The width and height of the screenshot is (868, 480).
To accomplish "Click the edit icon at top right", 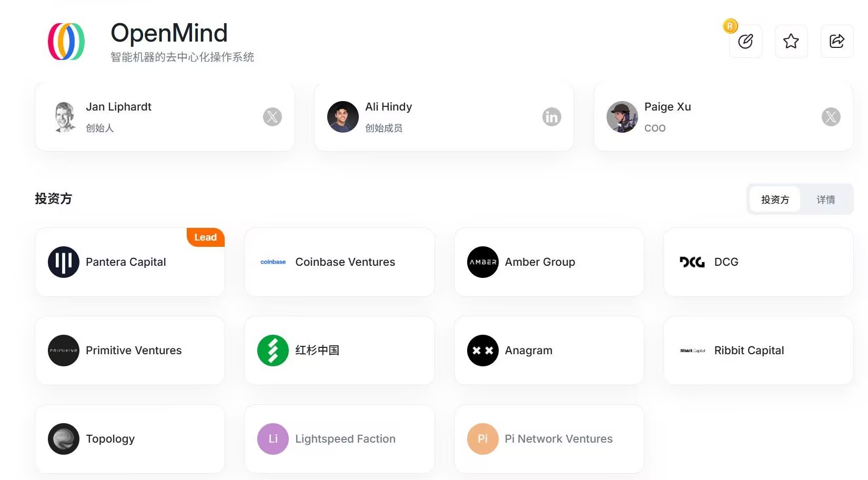I will pyautogui.click(x=745, y=41).
